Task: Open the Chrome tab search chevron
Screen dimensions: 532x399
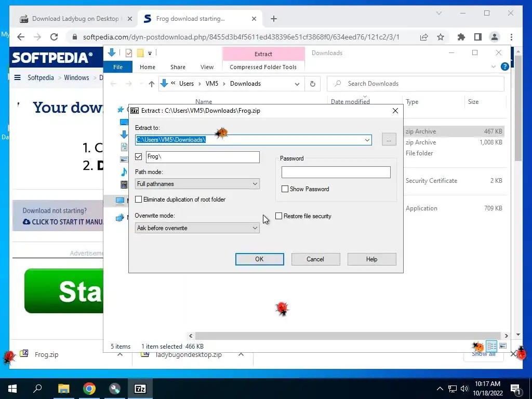Action: [x=438, y=13]
